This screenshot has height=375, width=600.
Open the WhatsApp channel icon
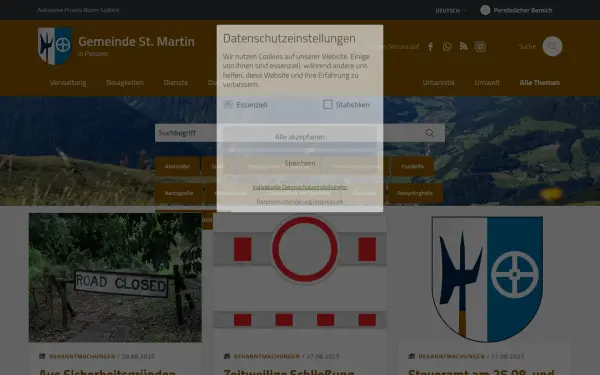pos(447,47)
